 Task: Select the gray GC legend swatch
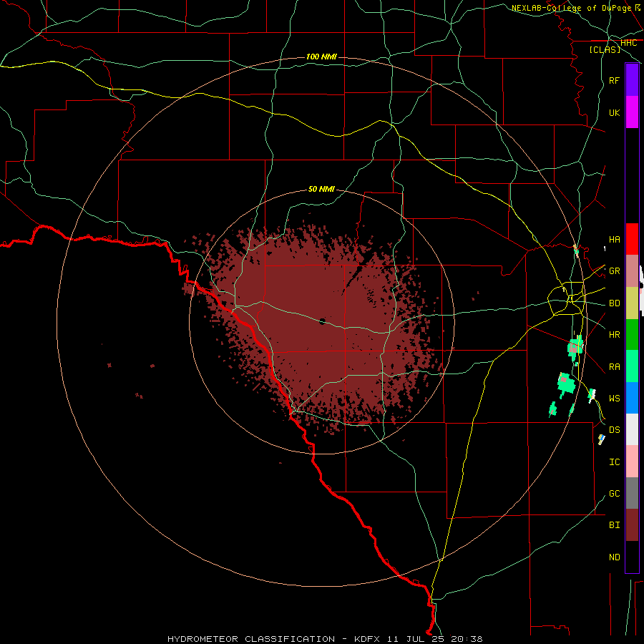(632, 493)
